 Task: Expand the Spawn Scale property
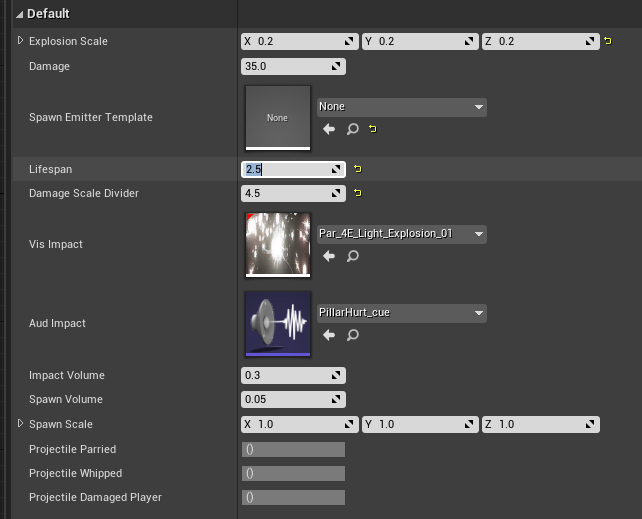[21, 424]
